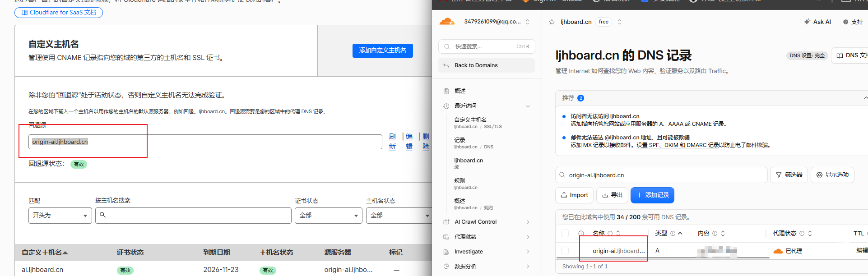Collapse the 推荐 recommendations panel
Image resolution: width=868 pixels, height=276 pixels.
pyautogui.click(x=865, y=98)
